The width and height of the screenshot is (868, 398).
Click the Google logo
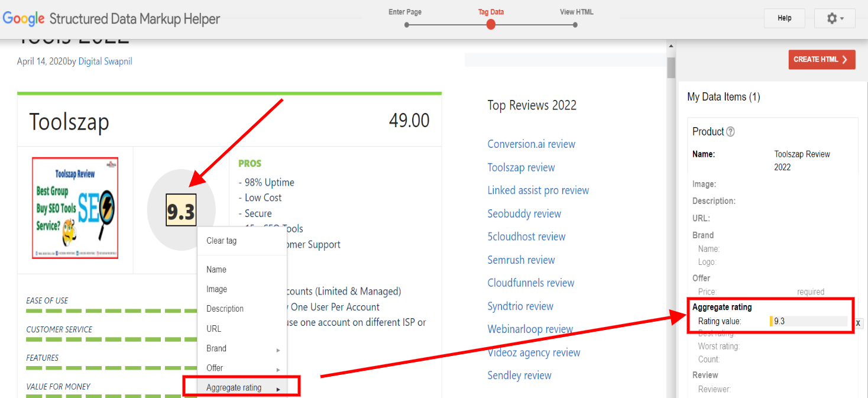pyautogui.click(x=24, y=18)
